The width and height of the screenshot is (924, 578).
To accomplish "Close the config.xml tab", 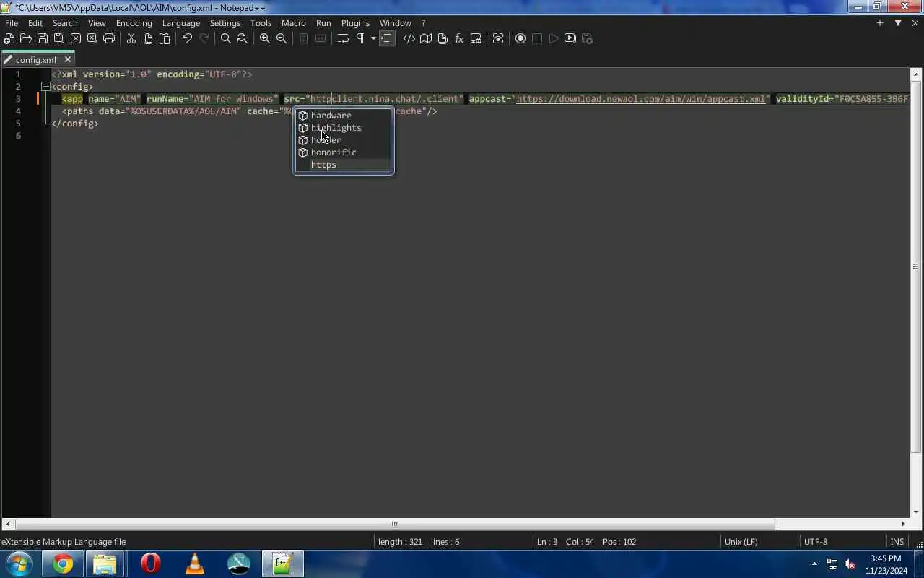I will click(x=68, y=59).
